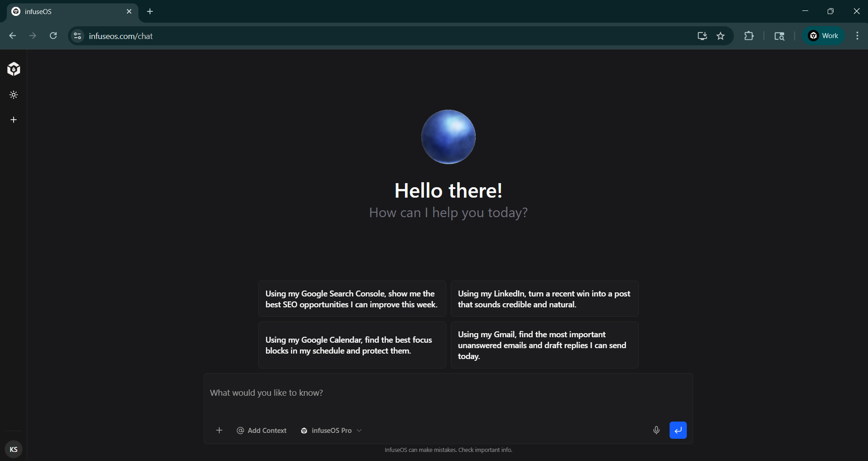Viewport: 868px width, 461px height.
Task: Select the LinkedIn post suggestion card
Action: [x=545, y=299]
